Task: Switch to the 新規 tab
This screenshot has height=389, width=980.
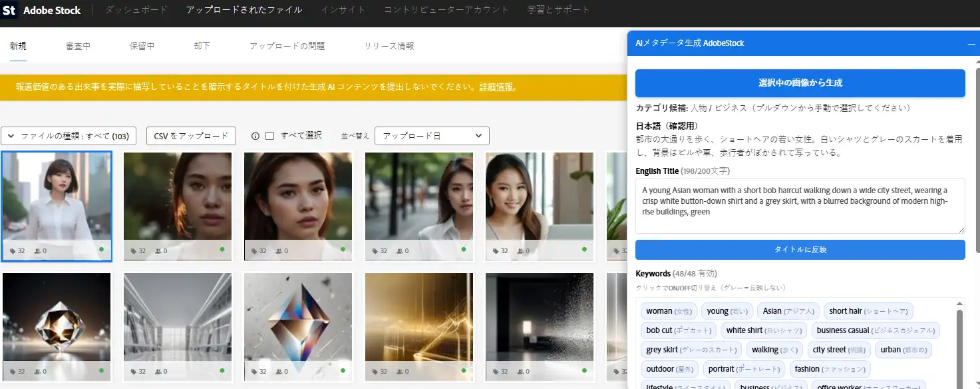Action: pyautogui.click(x=18, y=46)
